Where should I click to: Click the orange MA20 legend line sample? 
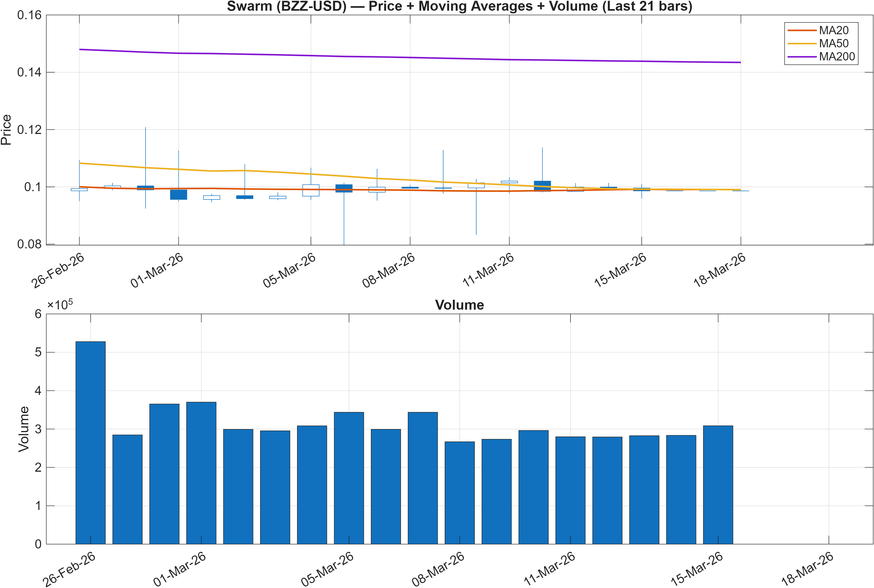[802, 30]
